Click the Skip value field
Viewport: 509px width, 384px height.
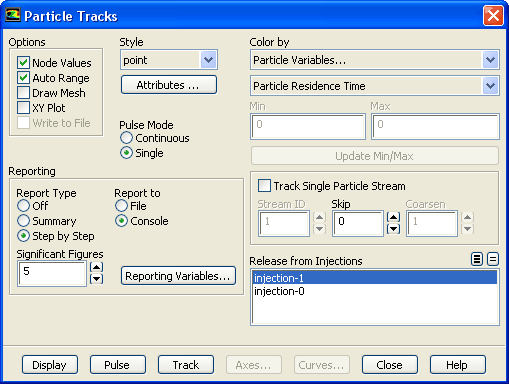pyautogui.click(x=358, y=223)
